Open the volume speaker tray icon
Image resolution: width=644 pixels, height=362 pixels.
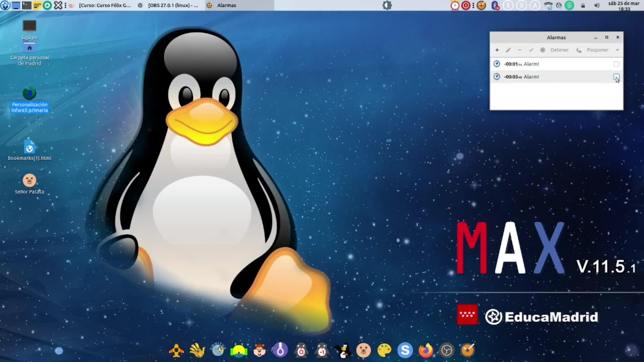pyautogui.click(x=597, y=5)
